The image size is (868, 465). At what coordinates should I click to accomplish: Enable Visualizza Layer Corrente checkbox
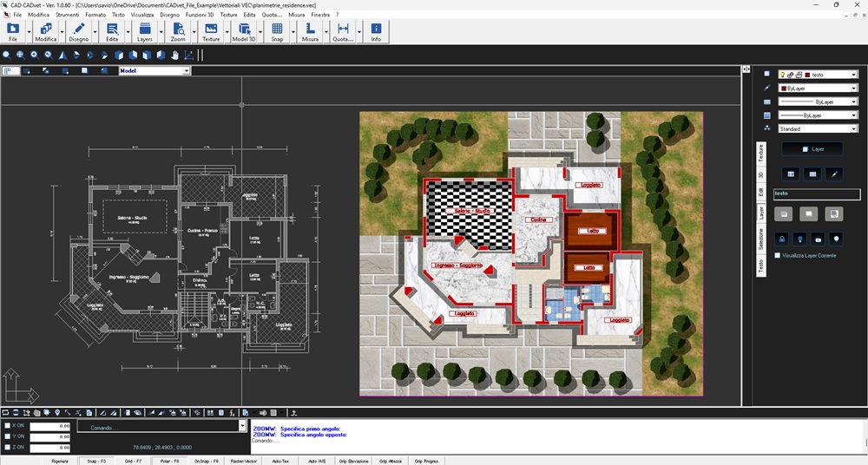pos(779,256)
